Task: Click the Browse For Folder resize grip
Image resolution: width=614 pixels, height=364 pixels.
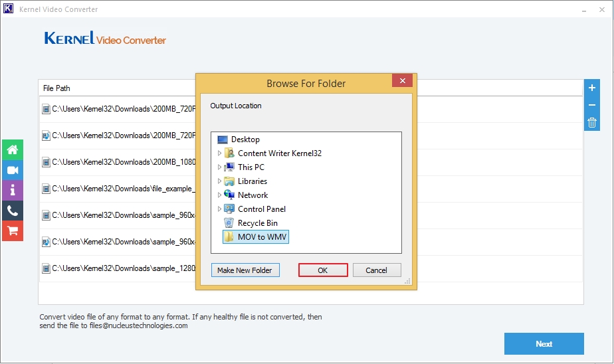Action: pos(407,281)
